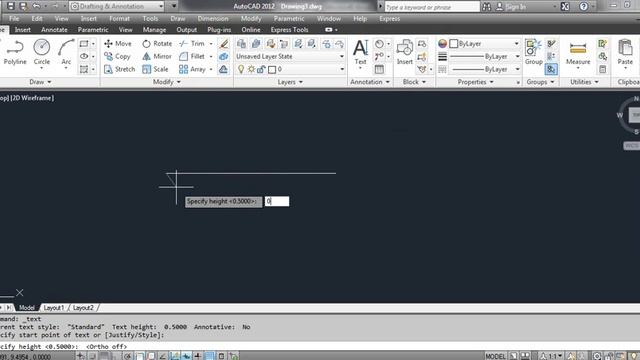Open the Express menu

coord(389,18)
